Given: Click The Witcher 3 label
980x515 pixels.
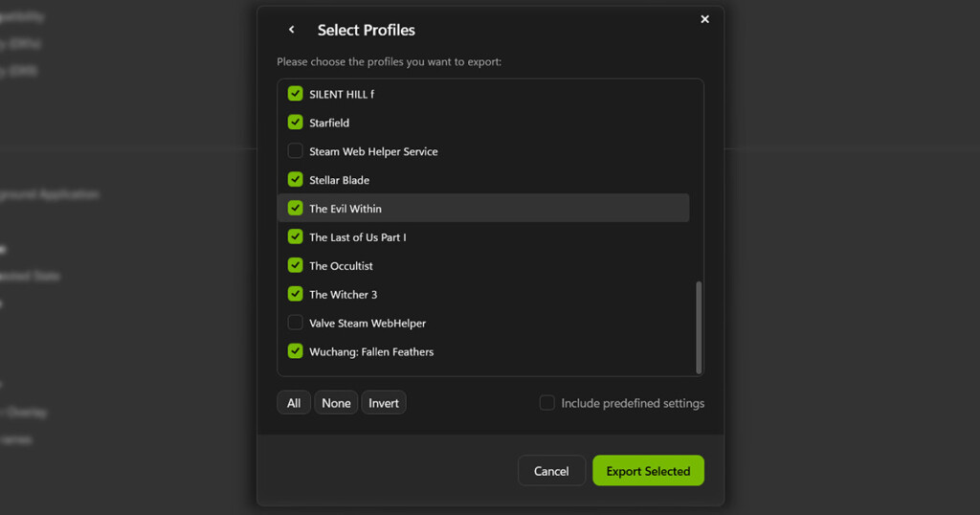Looking at the screenshot, I should tap(344, 295).
